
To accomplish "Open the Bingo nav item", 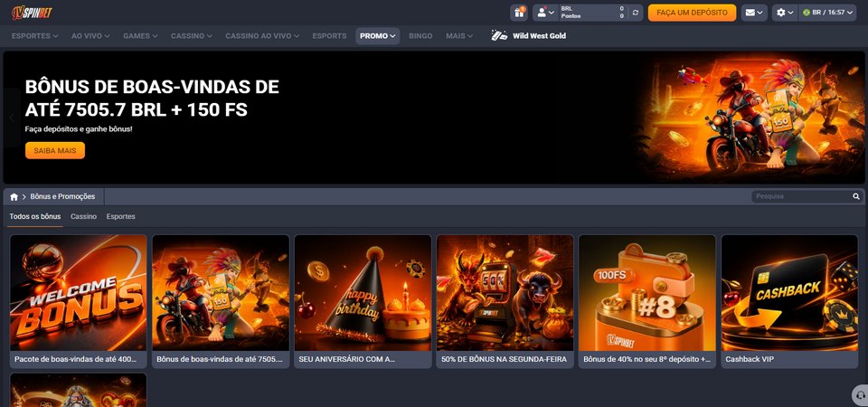I will (420, 36).
